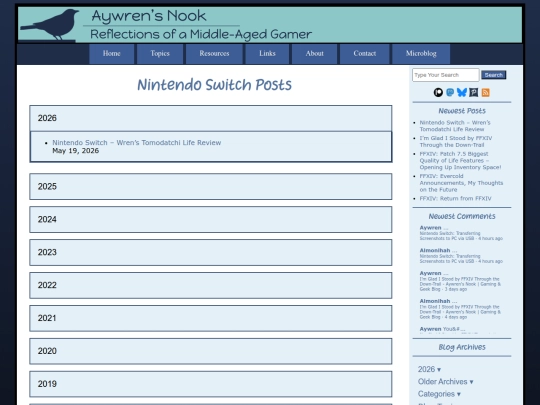The width and height of the screenshot is (540, 405).
Task: Open Tomodatchi Life Review link in 2026 section
Action: (137, 143)
